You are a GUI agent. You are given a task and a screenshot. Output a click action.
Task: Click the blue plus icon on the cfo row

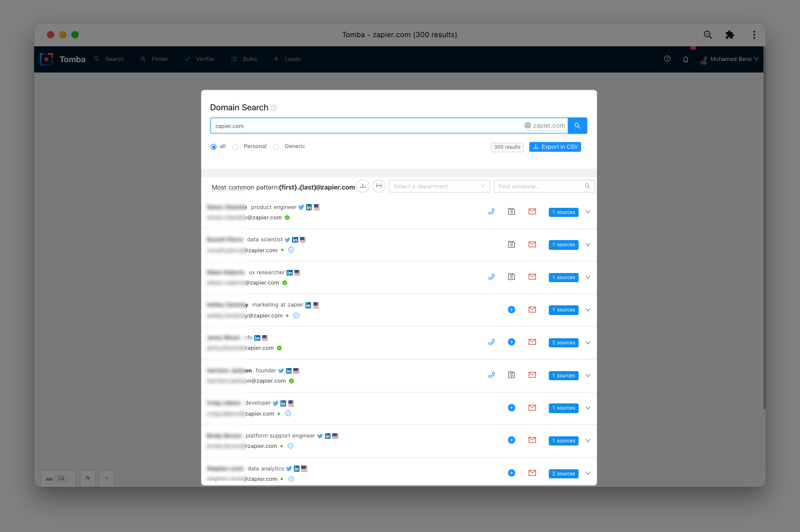[512, 342]
